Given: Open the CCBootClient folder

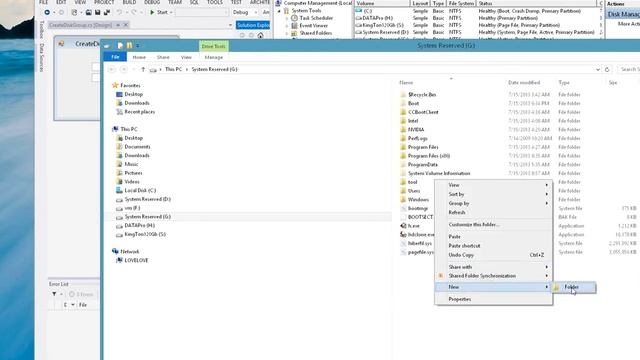Looking at the screenshot, I should click(423, 112).
